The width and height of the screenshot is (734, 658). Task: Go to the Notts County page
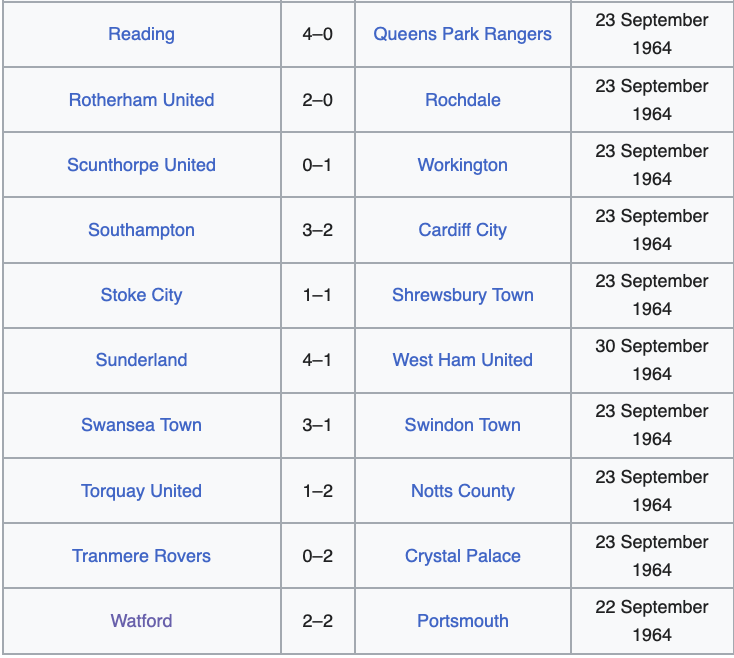[x=462, y=491]
